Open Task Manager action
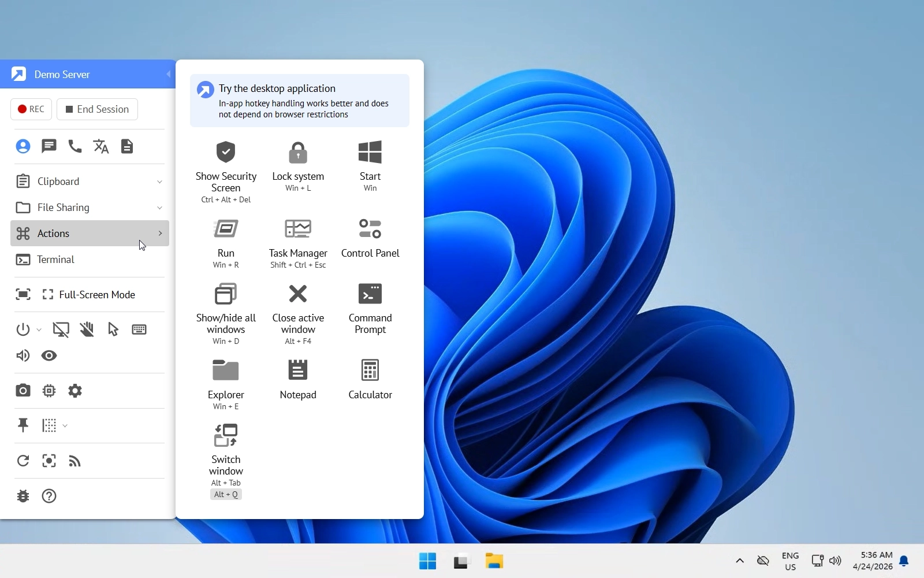 coord(298,243)
